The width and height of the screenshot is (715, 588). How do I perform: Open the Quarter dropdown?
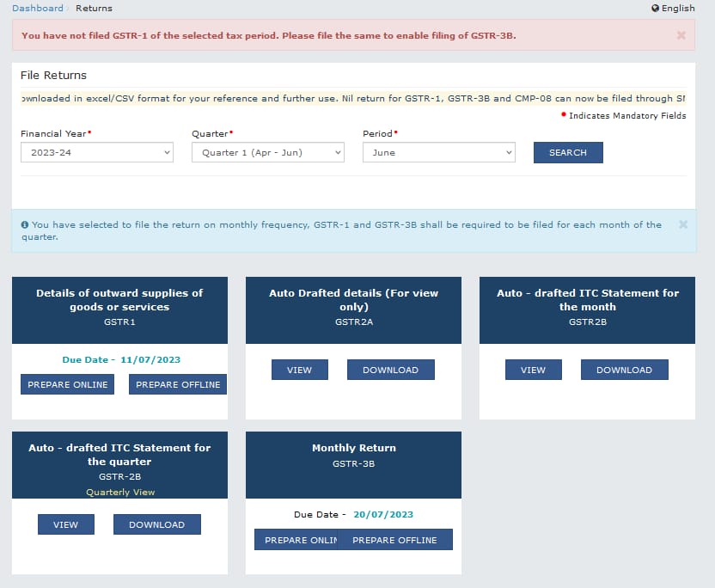[267, 152]
